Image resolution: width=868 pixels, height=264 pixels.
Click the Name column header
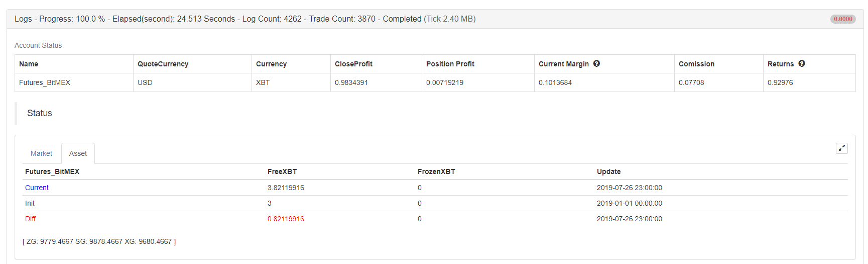(x=29, y=64)
